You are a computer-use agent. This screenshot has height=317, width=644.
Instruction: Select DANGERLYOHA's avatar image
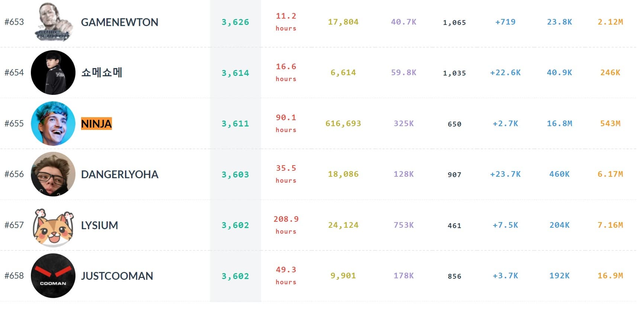[53, 174]
